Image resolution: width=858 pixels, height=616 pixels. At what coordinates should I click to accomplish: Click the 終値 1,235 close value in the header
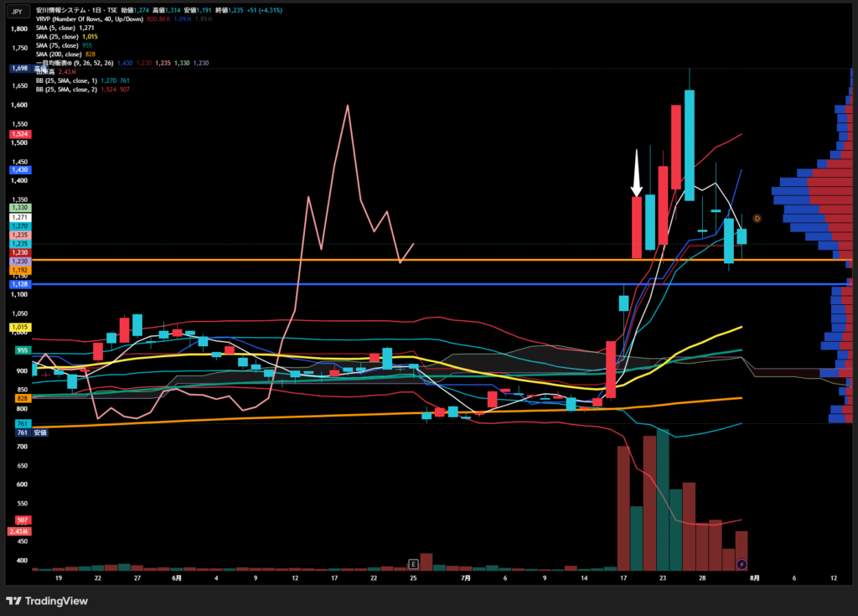230,10
